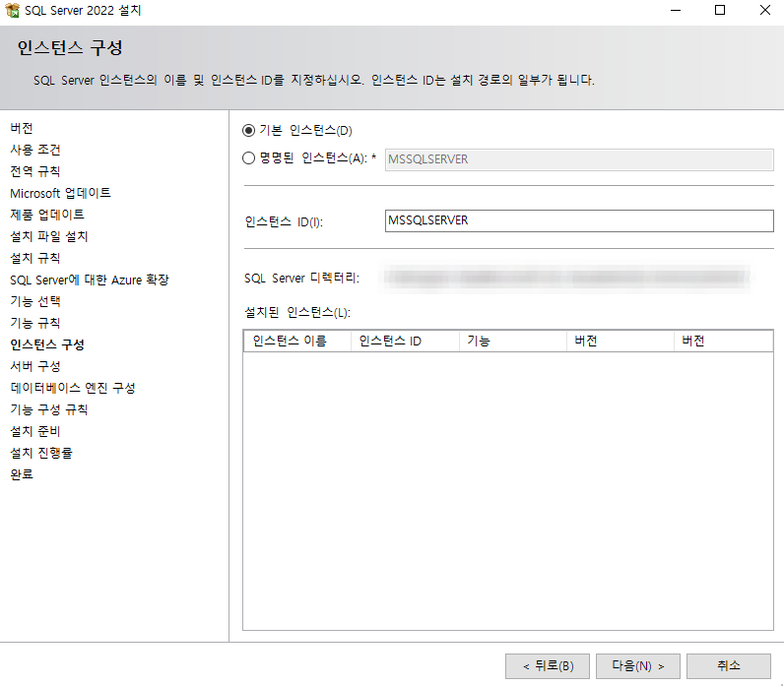Select the 전역 규칙 step

(x=35, y=171)
